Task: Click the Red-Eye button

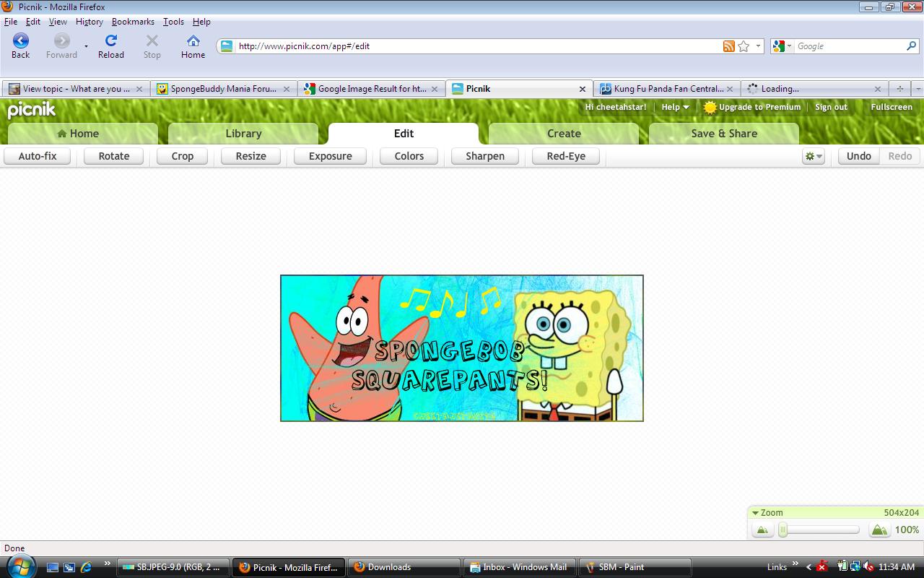Action: click(566, 156)
